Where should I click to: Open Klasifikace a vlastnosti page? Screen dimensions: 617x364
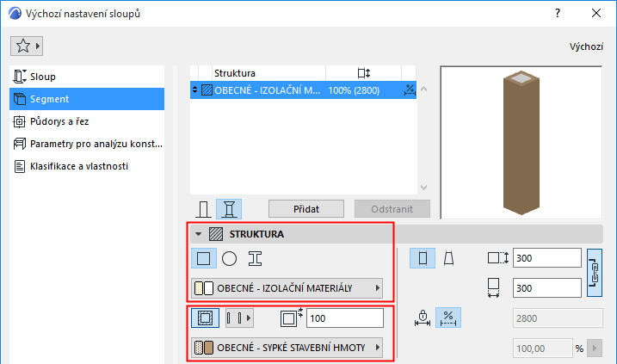pos(87,166)
